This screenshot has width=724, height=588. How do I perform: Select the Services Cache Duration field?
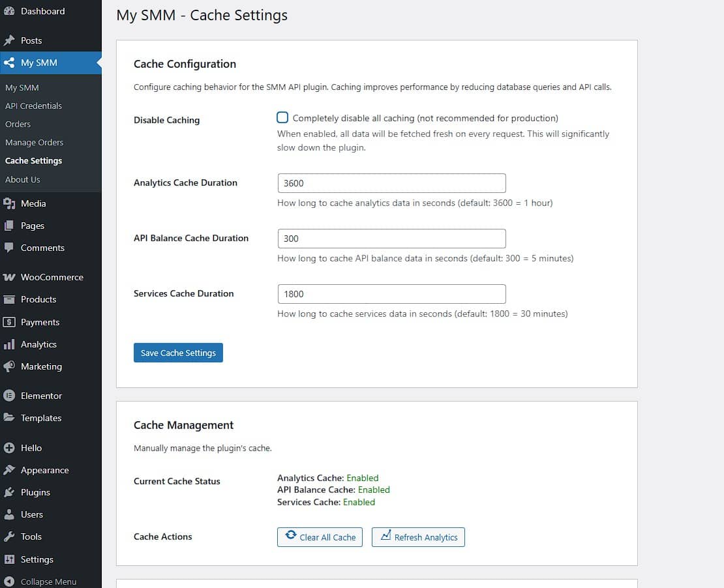point(391,294)
